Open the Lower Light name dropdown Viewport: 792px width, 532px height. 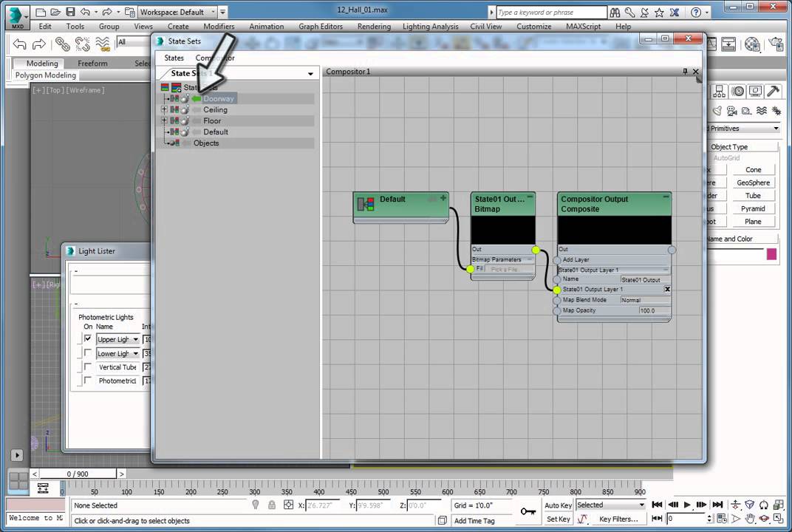[135, 354]
